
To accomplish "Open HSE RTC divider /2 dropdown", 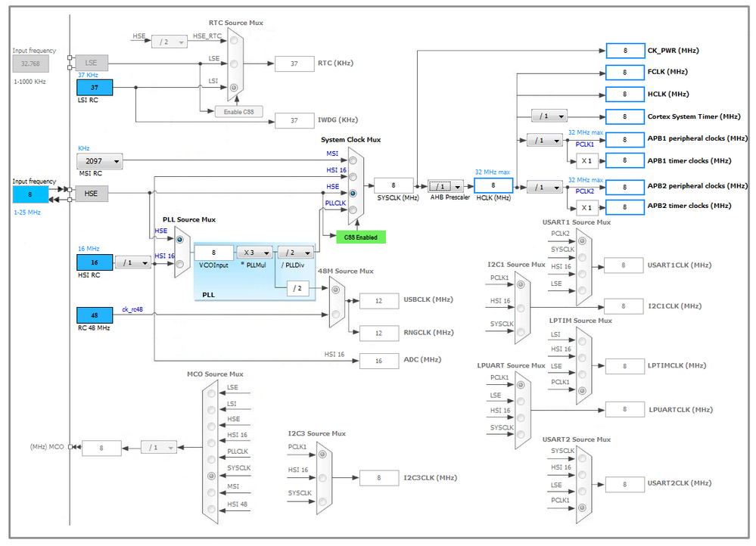I will (170, 42).
